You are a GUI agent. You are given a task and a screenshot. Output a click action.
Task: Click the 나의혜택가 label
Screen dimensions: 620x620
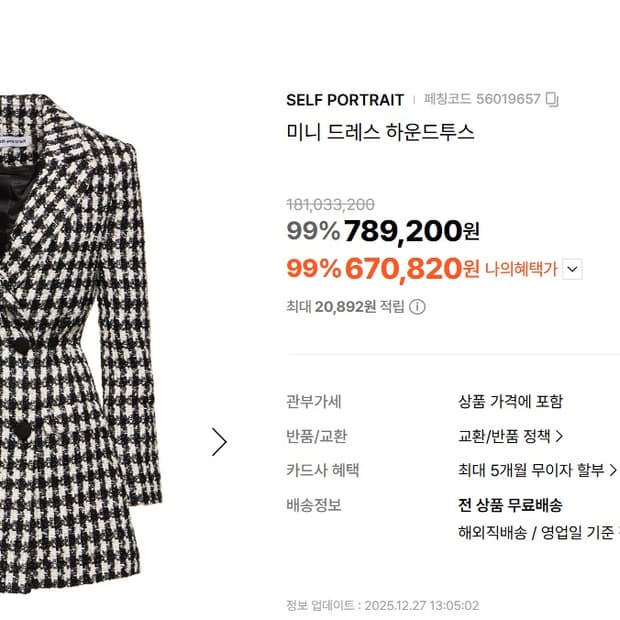521,269
